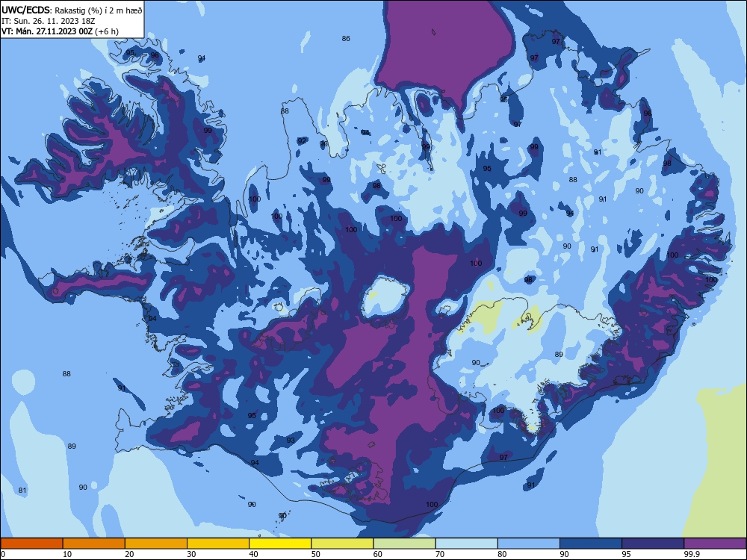Click the '86' humidity value on the map
747x560 pixels.
coord(346,39)
